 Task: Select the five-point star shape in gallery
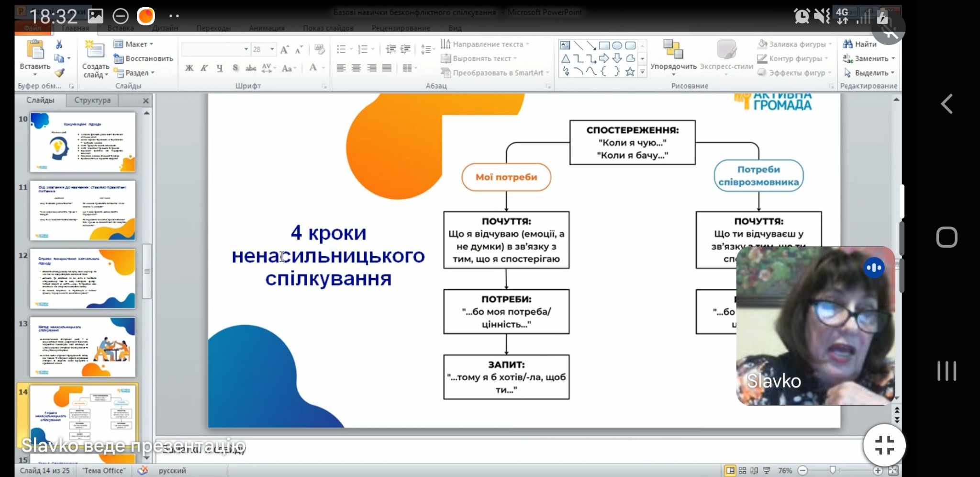click(630, 72)
